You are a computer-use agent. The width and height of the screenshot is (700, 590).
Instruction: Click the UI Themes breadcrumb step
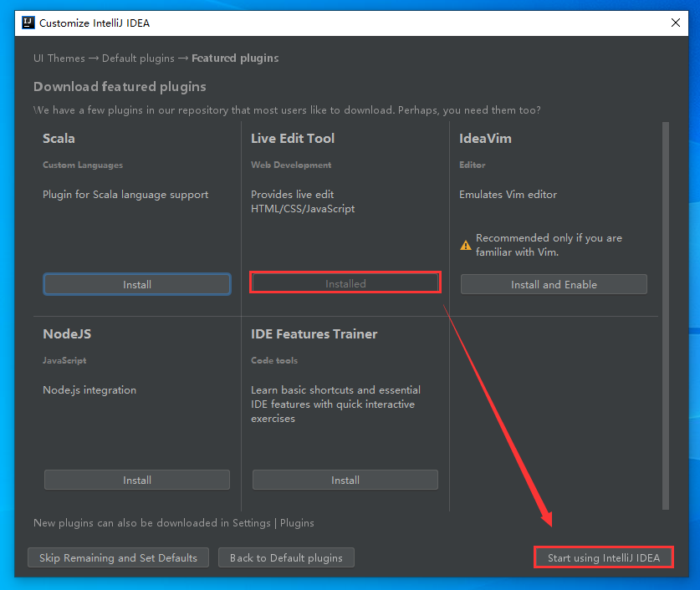[x=59, y=58]
